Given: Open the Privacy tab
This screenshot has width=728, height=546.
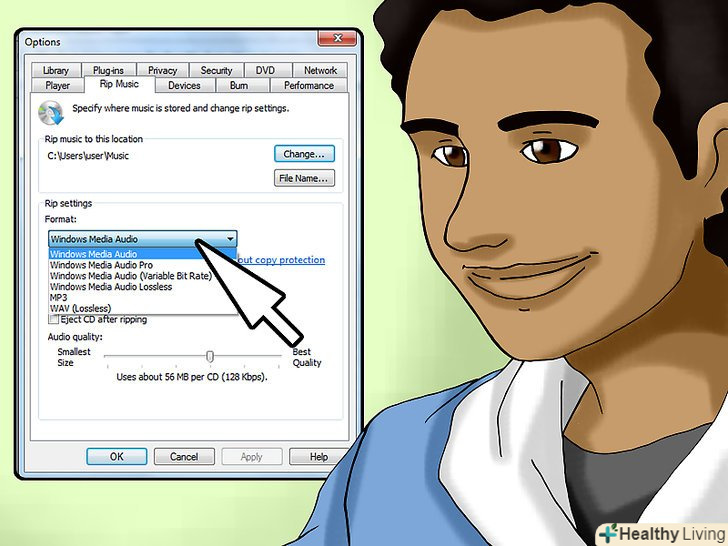Looking at the screenshot, I should coord(162,70).
